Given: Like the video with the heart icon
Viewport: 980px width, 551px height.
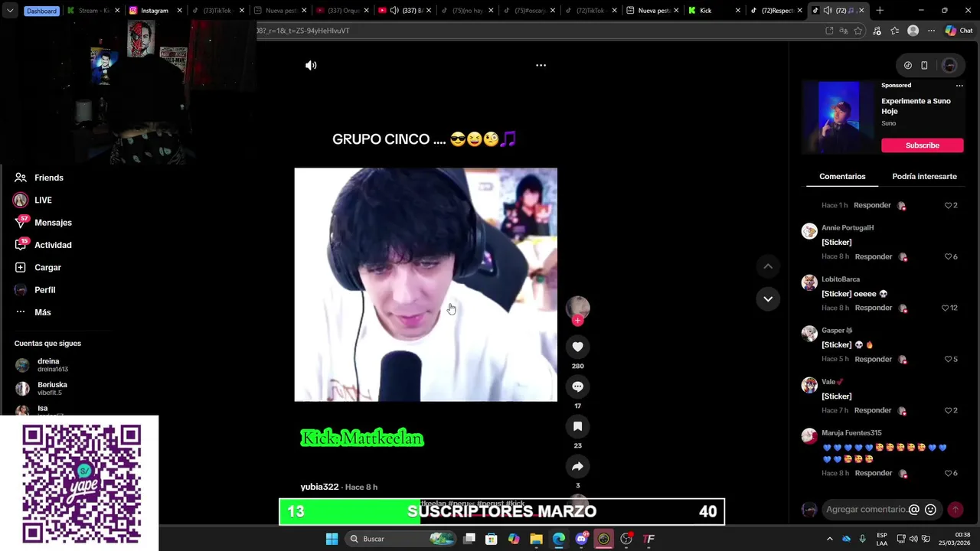Looking at the screenshot, I should [x=577, y=347].
